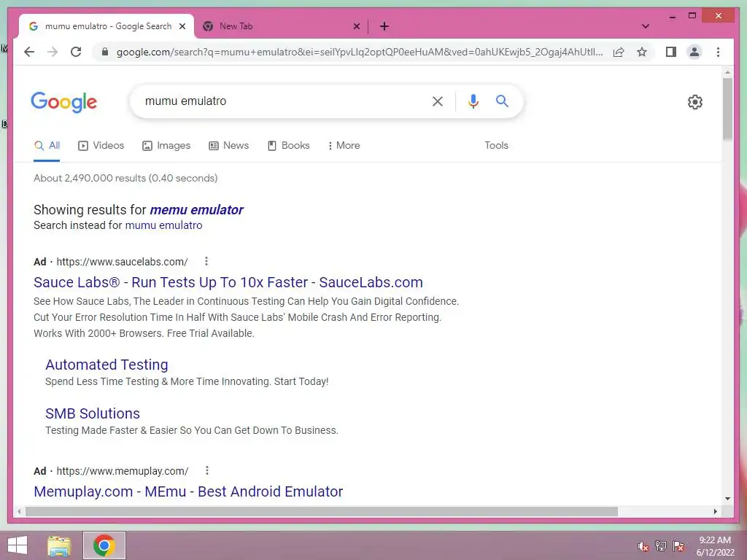The width and height of the screenshot is (747, 560).
Task: Click the scrollbar up arrow
Action: coord(727,73)
